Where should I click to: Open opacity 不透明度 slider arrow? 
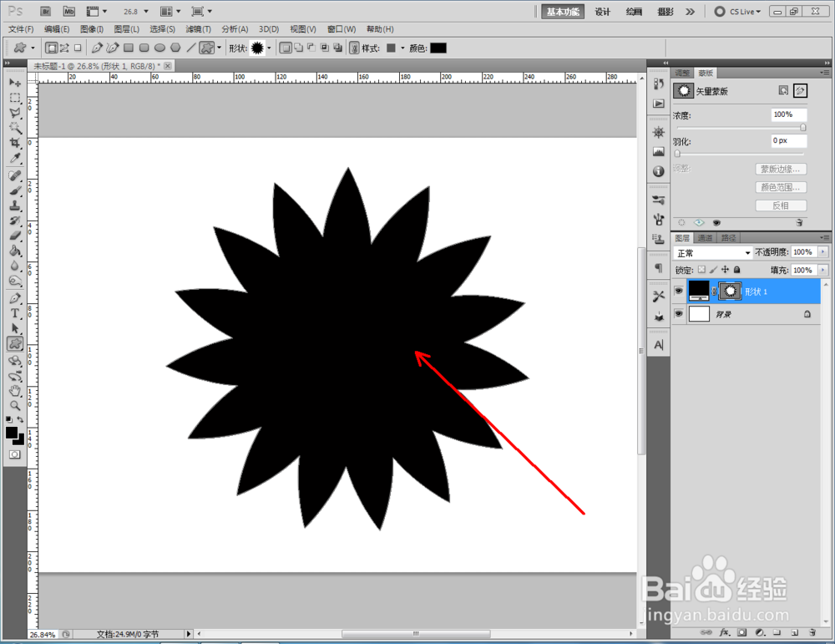pos(823,252)
